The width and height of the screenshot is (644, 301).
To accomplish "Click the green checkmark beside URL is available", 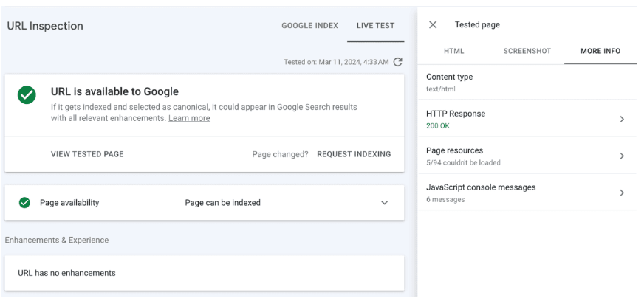I will click(27, 94).
